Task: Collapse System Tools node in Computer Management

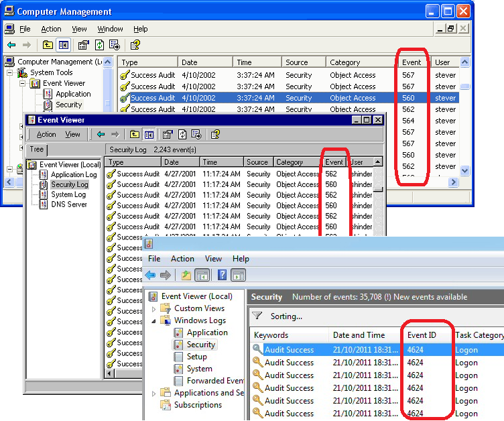Action: point(9,72)
